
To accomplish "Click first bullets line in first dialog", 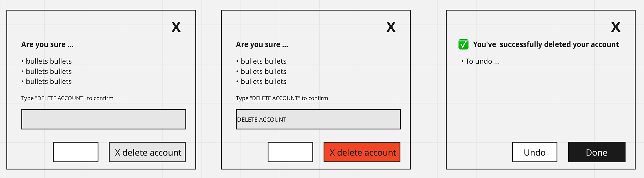I will click(x=47, y=61).
